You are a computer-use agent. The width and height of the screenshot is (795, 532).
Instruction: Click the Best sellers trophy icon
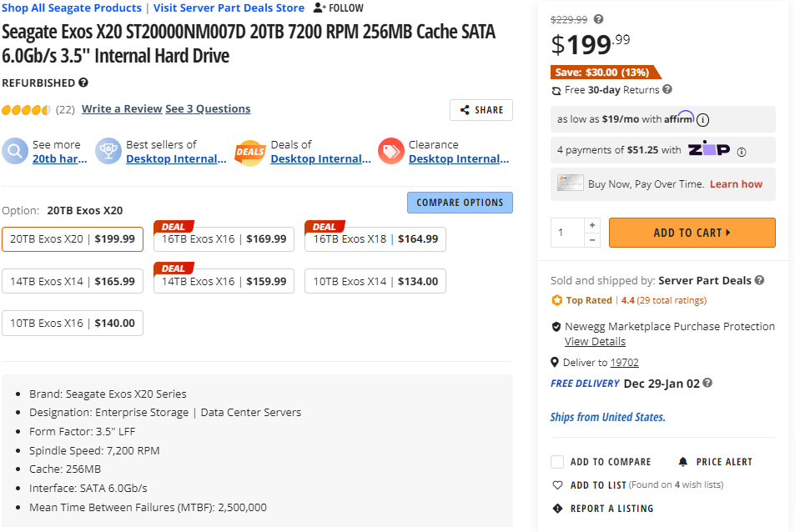[x=108, y=152]
